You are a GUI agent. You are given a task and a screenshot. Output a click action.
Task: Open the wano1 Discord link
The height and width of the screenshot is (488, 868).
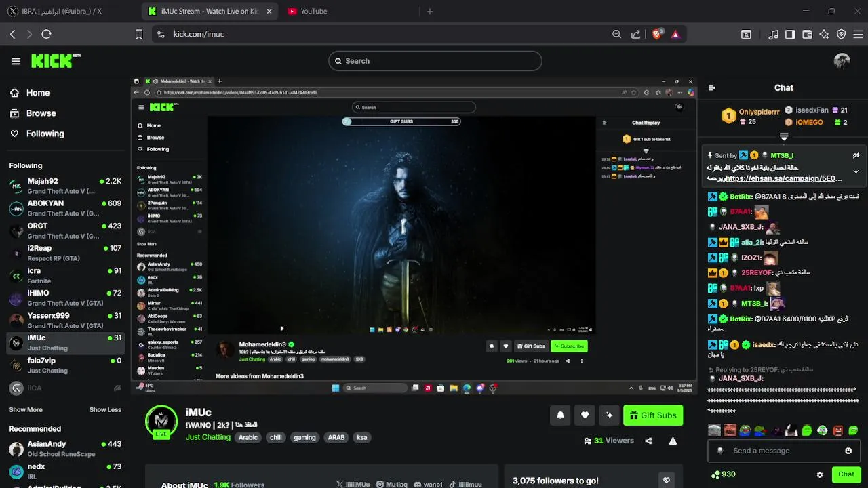click(428, 485)
